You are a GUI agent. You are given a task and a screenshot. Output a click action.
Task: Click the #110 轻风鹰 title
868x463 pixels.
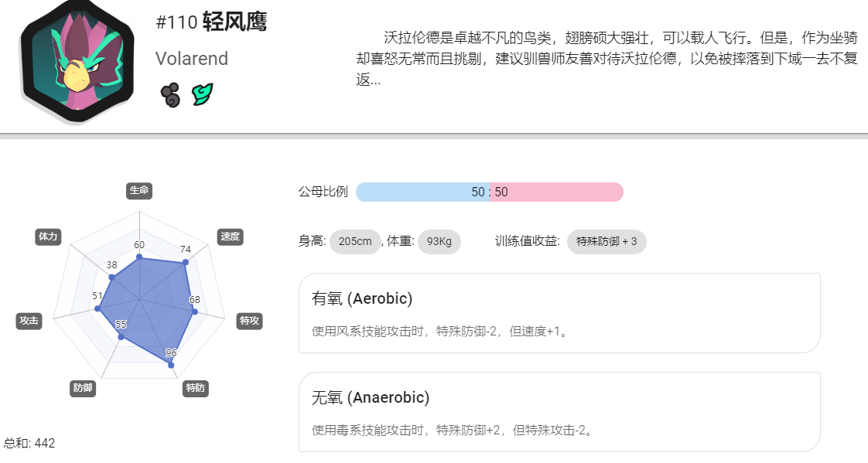pos(211,22)
